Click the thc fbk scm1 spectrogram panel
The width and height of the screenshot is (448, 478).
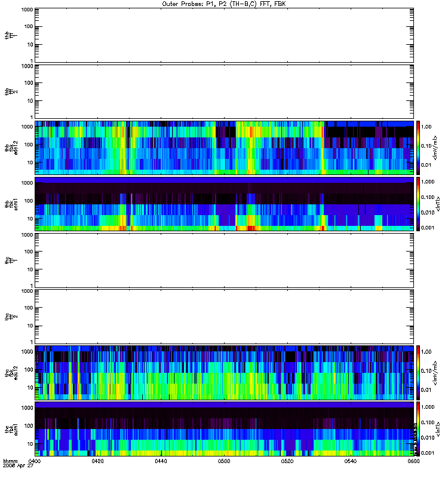(224, 429)
